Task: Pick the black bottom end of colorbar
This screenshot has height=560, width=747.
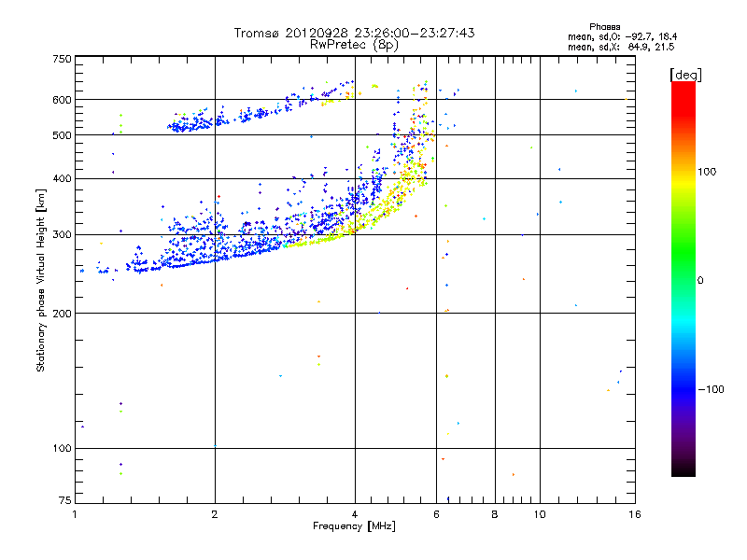Action: pyautogui.click(x=683, y=471)
